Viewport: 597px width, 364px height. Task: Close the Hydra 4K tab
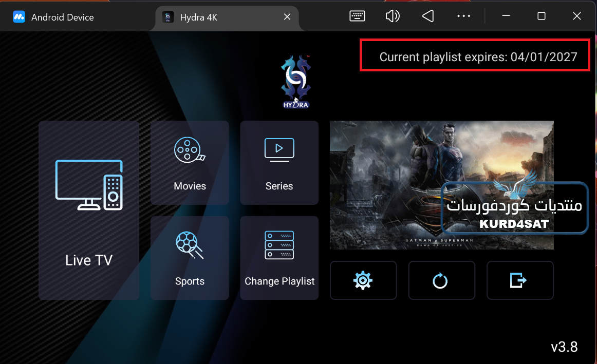click(x=287, y=17)
